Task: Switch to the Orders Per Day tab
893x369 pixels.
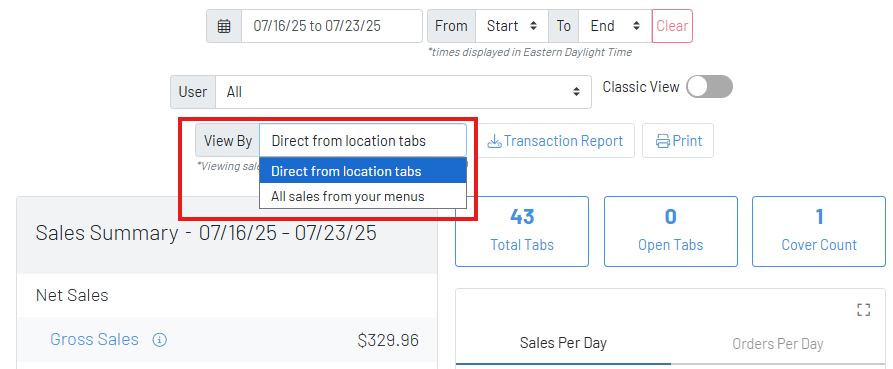Action: [x=778, y=343]
